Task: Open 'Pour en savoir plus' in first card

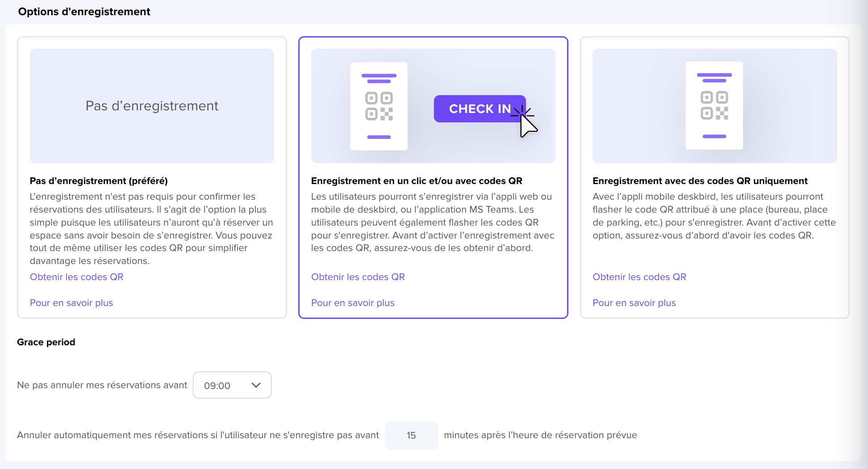Action: [x=71, y=303]
